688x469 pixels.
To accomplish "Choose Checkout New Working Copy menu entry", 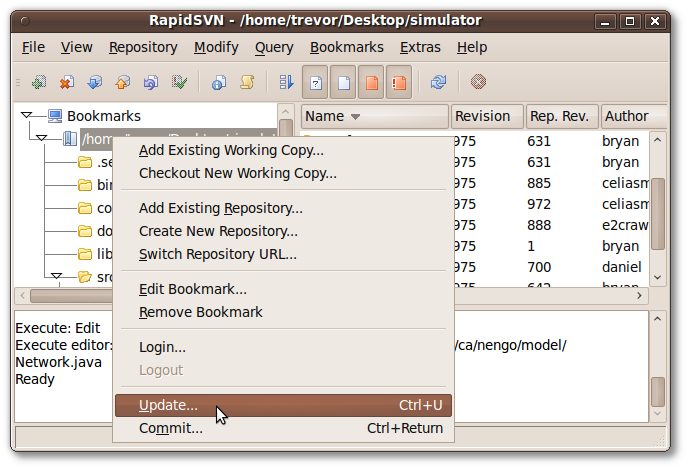I will coord(283,173).
